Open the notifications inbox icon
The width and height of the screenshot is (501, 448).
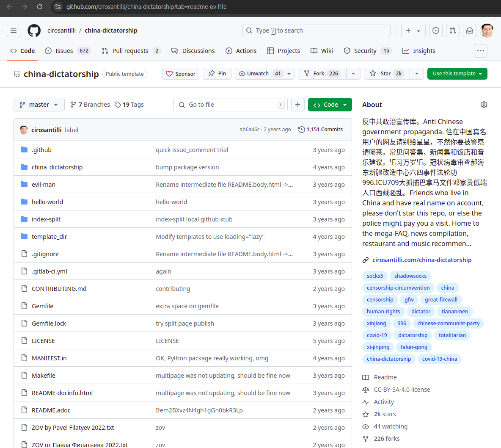(469, 30)
